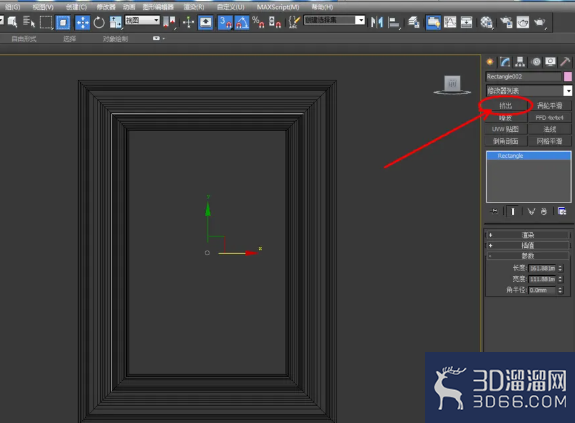
Task: Toggle Pin Stack icon
Action: coord(494,211)
